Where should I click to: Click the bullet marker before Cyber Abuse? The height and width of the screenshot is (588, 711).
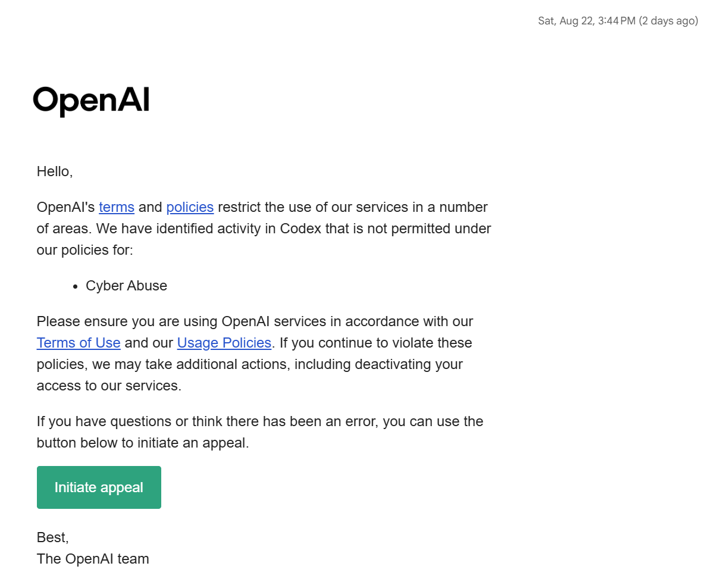tap(76, 286)
